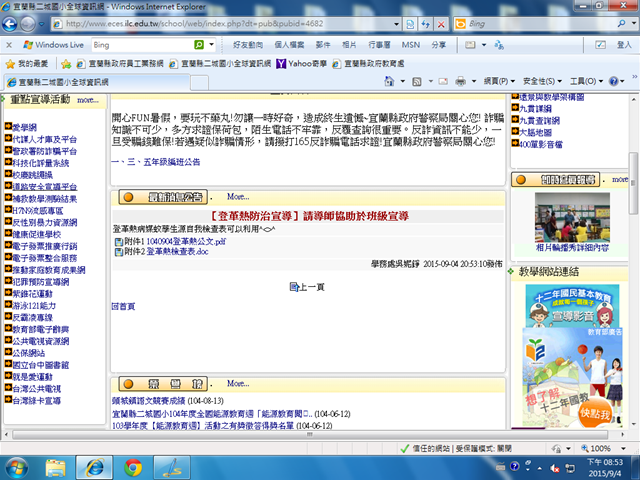Open the Home button dropdown arrow

coord(402,82)
